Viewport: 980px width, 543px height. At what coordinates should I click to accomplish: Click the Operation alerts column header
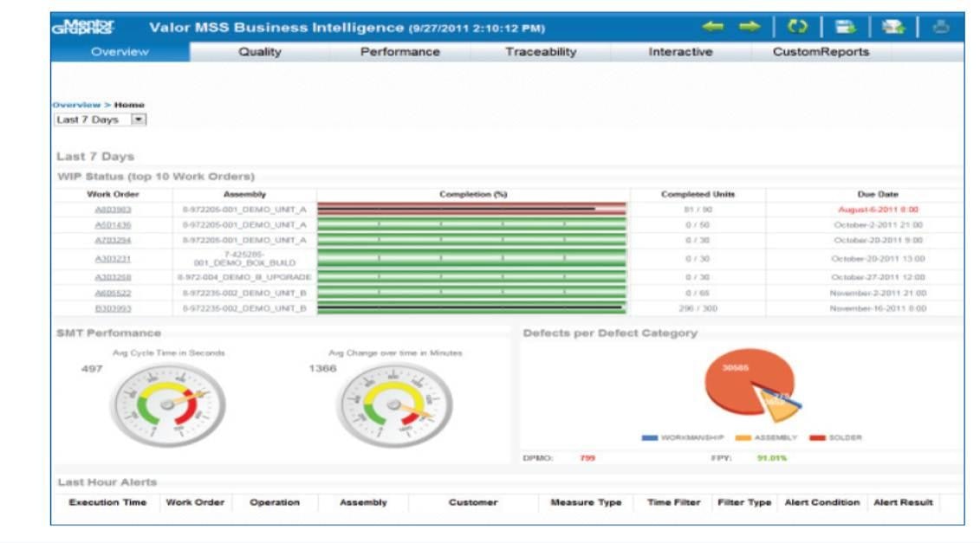275,502
